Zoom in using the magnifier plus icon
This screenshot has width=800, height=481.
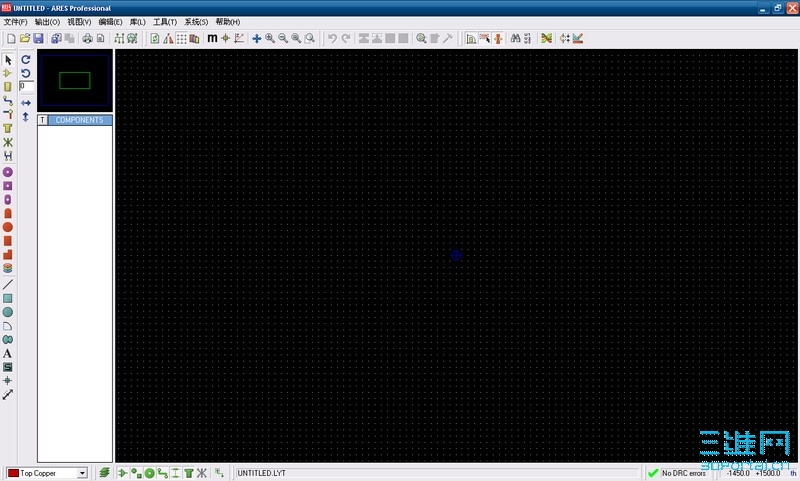point(270,38)
